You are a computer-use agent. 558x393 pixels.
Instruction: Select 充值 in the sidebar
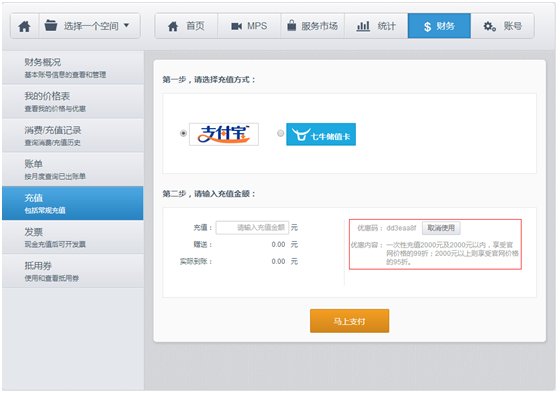tap(73, 203)
